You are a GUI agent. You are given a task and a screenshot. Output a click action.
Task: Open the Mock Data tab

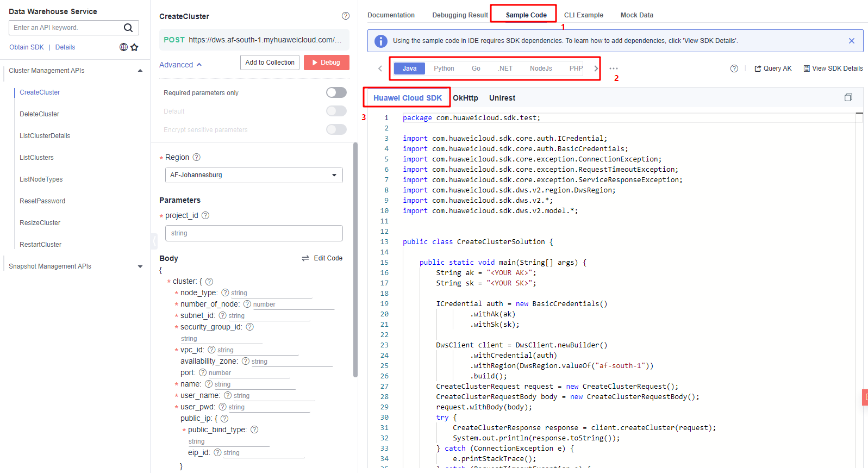[x=637, y=15]
